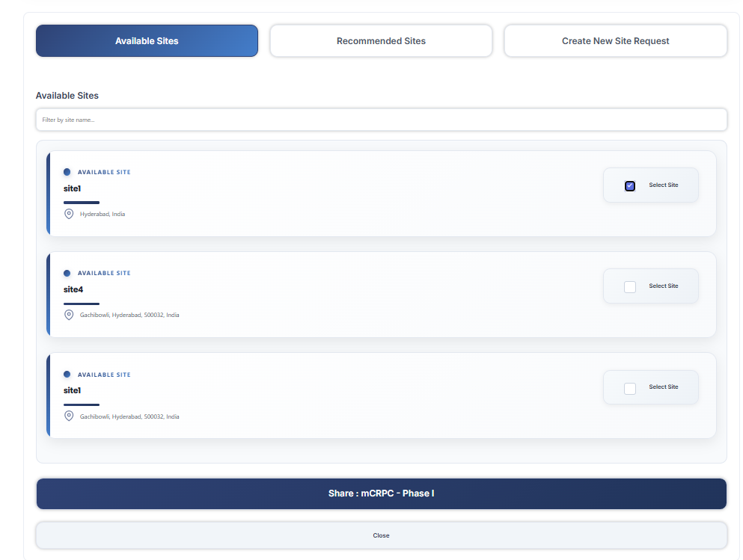Click the Available Sites section heading
743x560 pixels.
67,95
